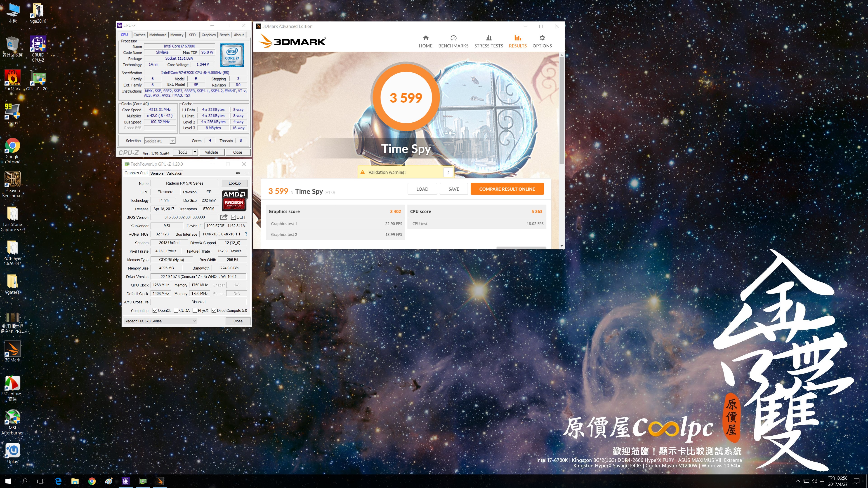Launch FurMark desktop shortcut
The image size is (868, 488).
pyautogui.click(x=12, y=80)
